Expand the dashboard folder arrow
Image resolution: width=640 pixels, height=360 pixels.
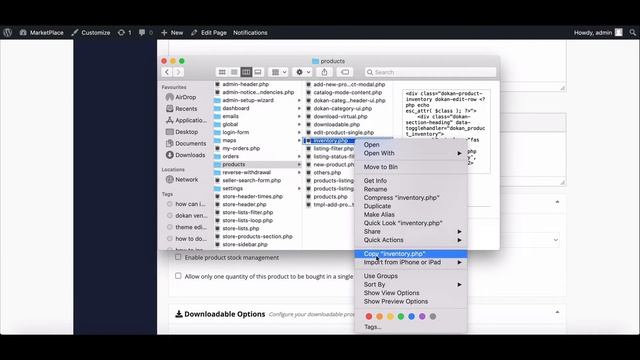(x=299, y=109)
